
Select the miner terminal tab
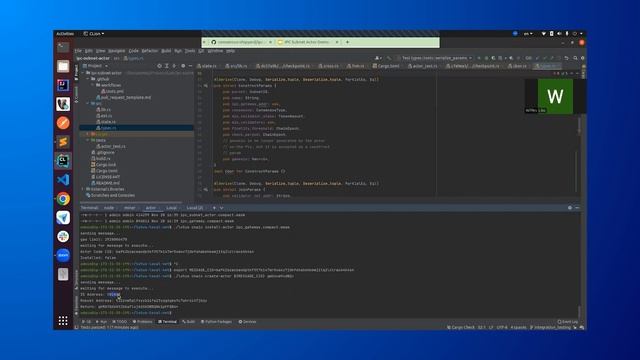[x=129, y=208]
